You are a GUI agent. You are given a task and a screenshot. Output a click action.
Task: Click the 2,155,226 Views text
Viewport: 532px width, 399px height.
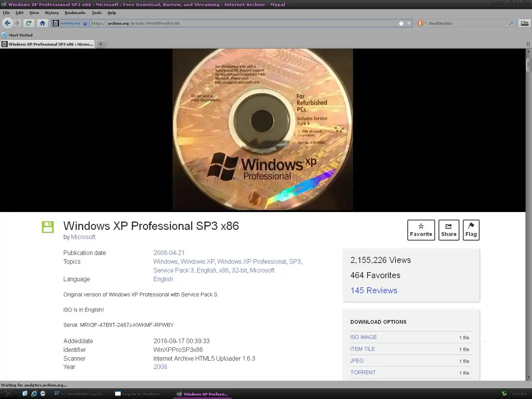[x=381, y=260]
